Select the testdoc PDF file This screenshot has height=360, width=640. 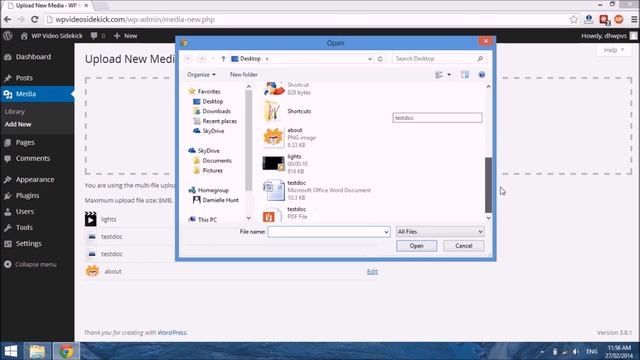click(285, 214)
